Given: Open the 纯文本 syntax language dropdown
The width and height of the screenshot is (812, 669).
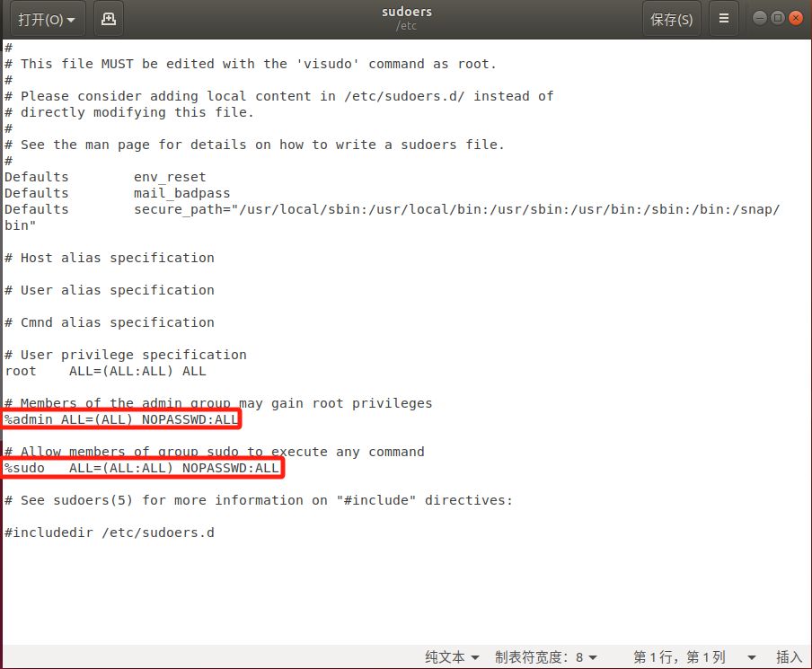Looking at the screenshot, I should coord(452,657).
